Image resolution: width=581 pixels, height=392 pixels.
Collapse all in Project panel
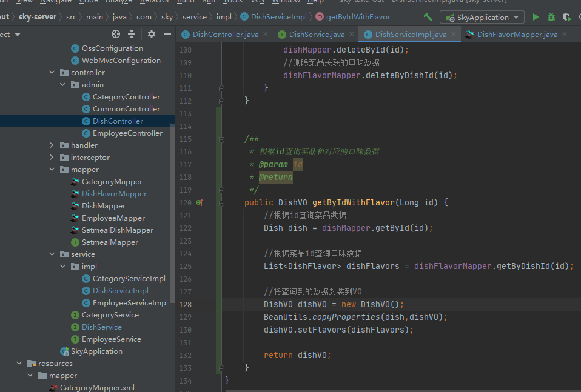pyautogui.click(x=132, y=34)
